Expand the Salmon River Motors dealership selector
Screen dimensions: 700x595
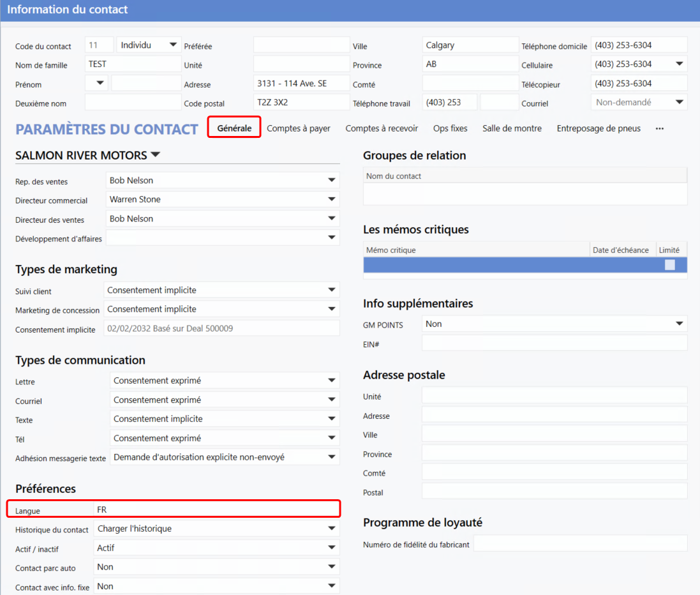click(156, 155)
